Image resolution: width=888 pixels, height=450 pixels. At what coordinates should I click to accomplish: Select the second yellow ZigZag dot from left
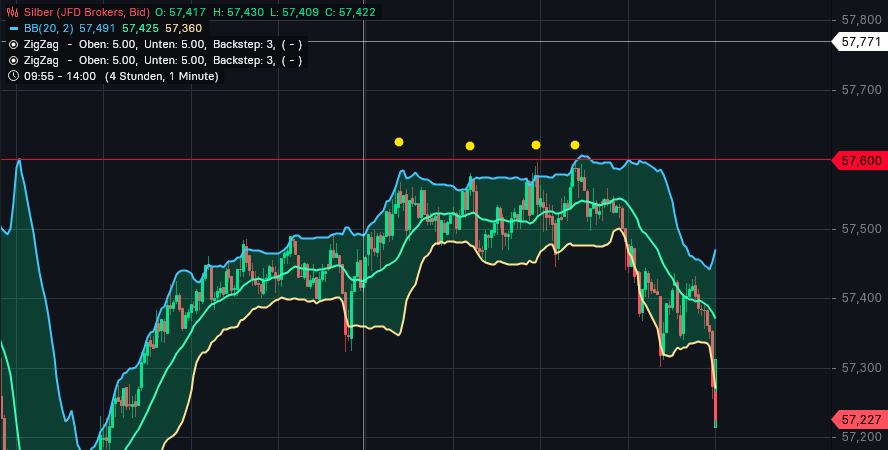470,146
